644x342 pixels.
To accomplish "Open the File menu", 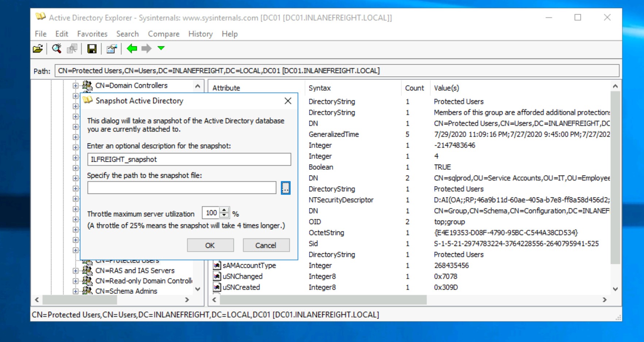I will (x=41, y=34).
